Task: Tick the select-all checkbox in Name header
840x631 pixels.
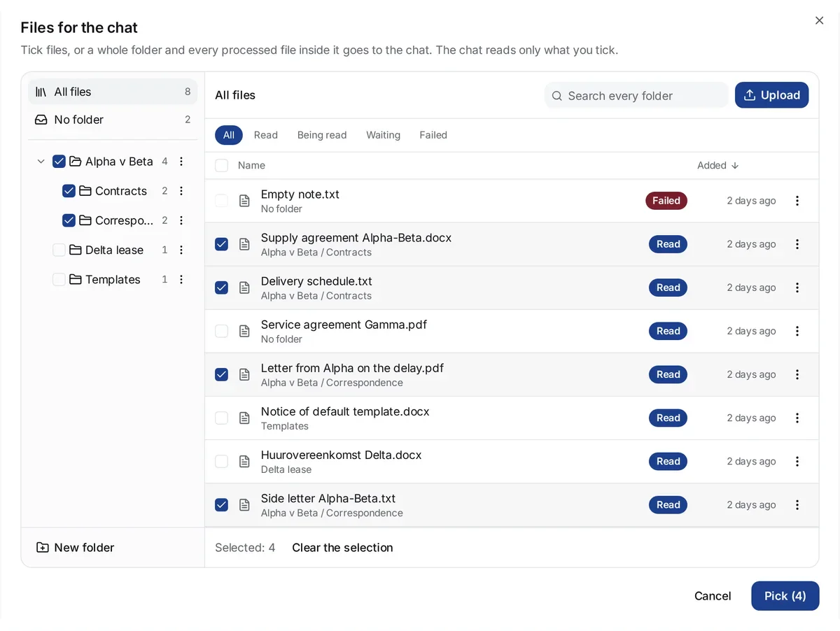Action: [221, 166]
